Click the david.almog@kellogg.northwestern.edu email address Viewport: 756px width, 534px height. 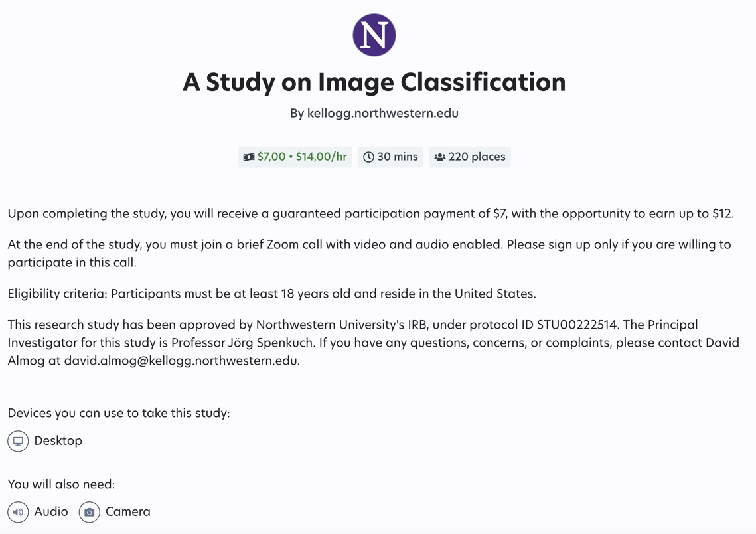[x=181, y=361]
